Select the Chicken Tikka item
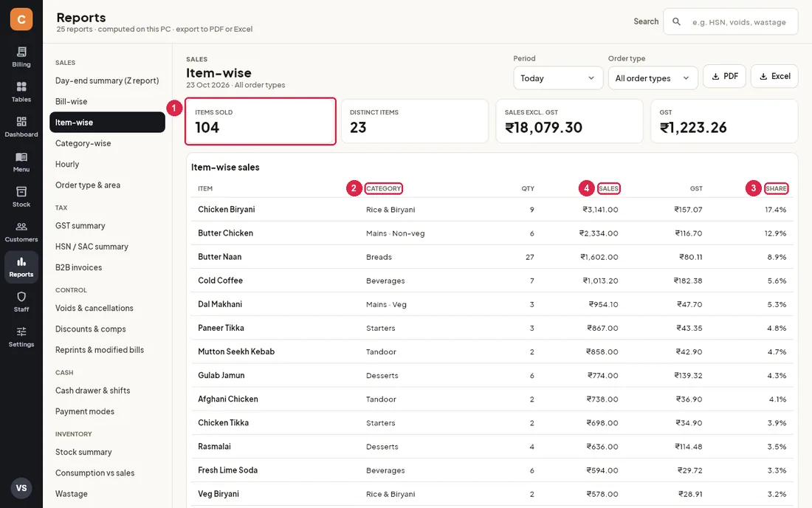The height and width of the screenshot is (508, 812). (223, 422)
